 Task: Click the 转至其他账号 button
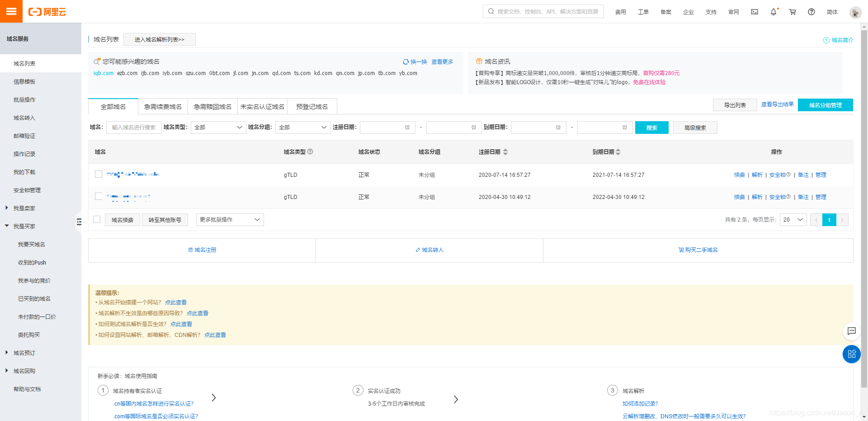pos(165,220)
